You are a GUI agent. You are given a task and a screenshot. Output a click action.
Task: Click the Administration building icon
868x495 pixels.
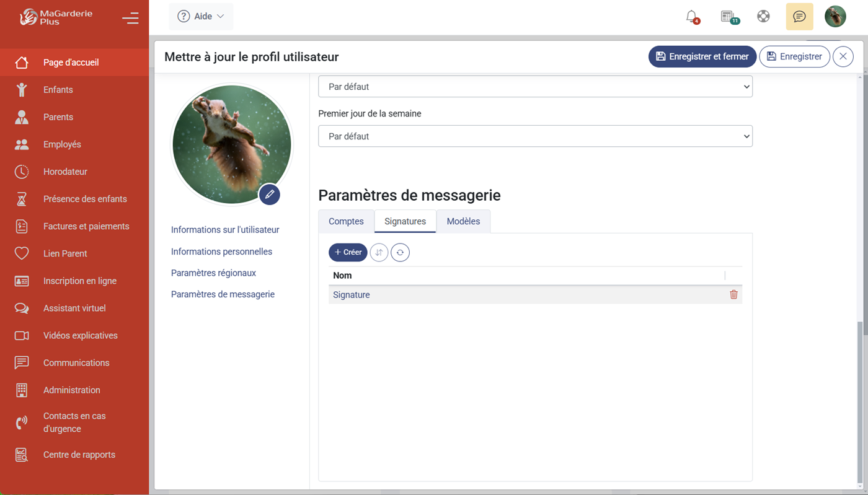point(22,390)
